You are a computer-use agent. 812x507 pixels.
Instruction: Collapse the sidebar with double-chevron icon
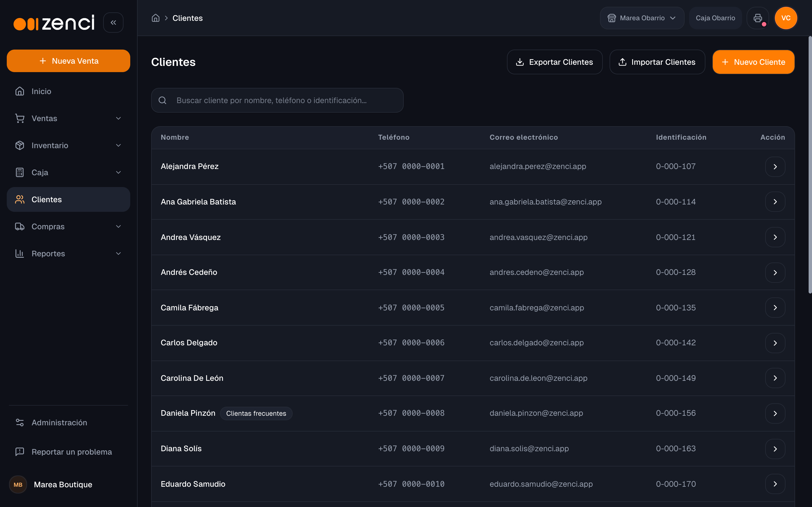113,23
